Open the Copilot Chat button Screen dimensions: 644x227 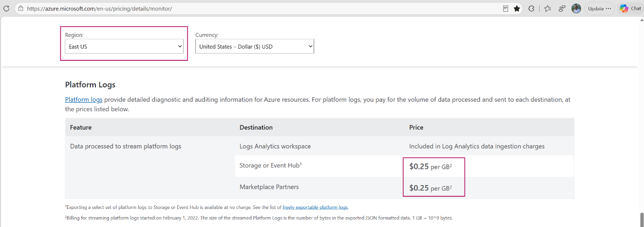pyautogui.click(x=630, y=9)
